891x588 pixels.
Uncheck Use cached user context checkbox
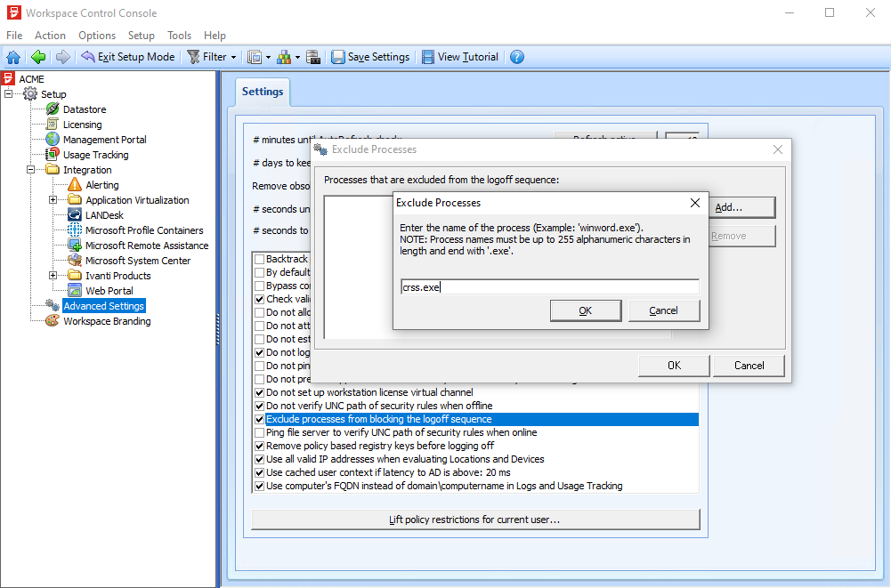coord(260,472)
